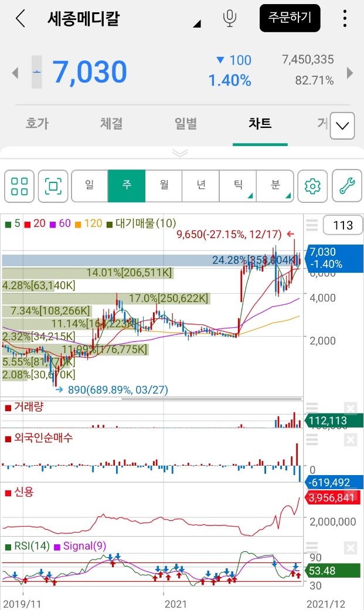The image size is (364, 610).
Task: Open the three-dot overflow menu
Action: [x=345, y=18]
